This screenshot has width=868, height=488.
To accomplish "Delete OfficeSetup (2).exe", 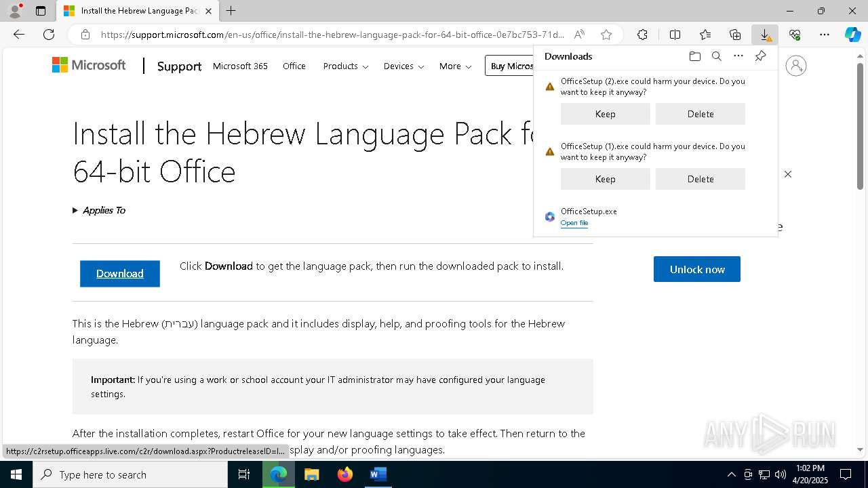I will coord(701,114).
